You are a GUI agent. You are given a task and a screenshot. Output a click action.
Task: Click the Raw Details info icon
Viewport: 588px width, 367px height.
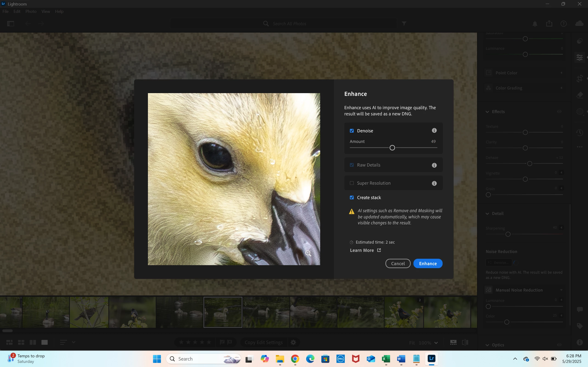coord(434,165)
